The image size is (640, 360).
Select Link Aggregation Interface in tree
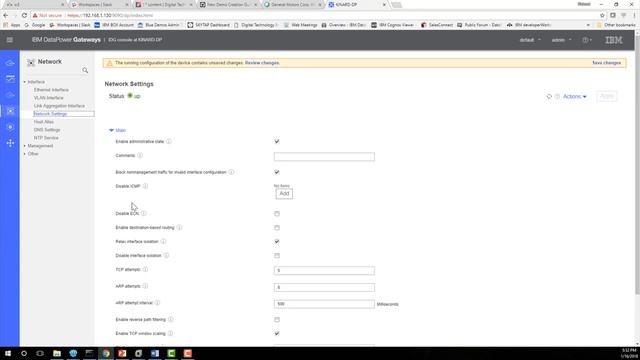[x=59, y=106]
